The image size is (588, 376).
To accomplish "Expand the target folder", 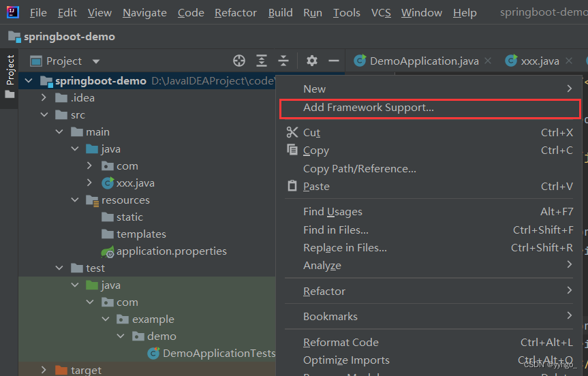I will point(44,370).
